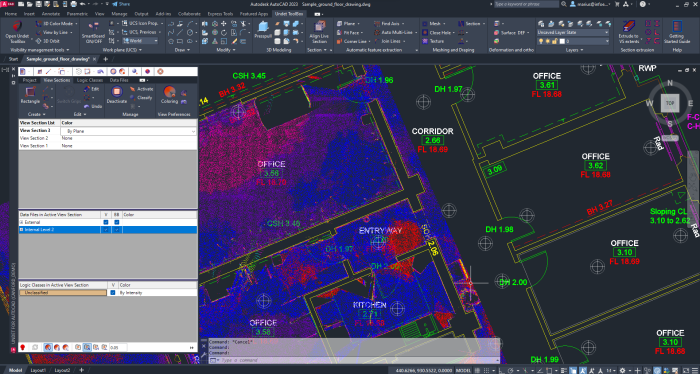
Task: Click Undo in the view section Edit group
Action: (93, 106)
